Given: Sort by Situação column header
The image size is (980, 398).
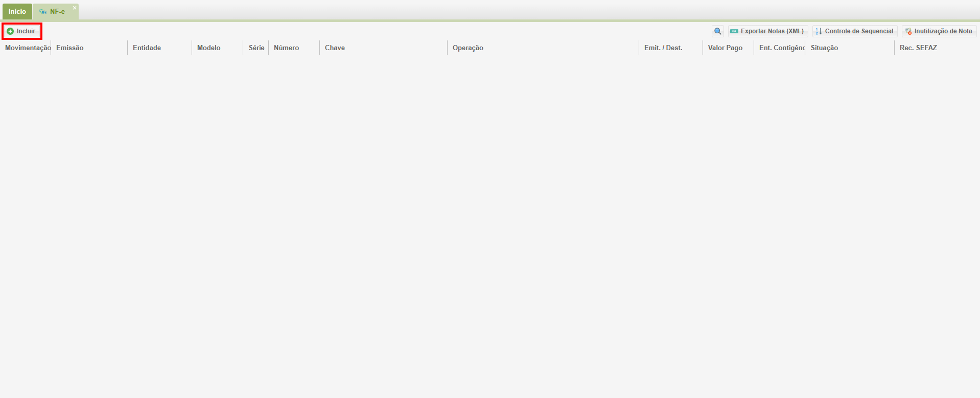Looking at the screenshot, I should coord(824,48).
